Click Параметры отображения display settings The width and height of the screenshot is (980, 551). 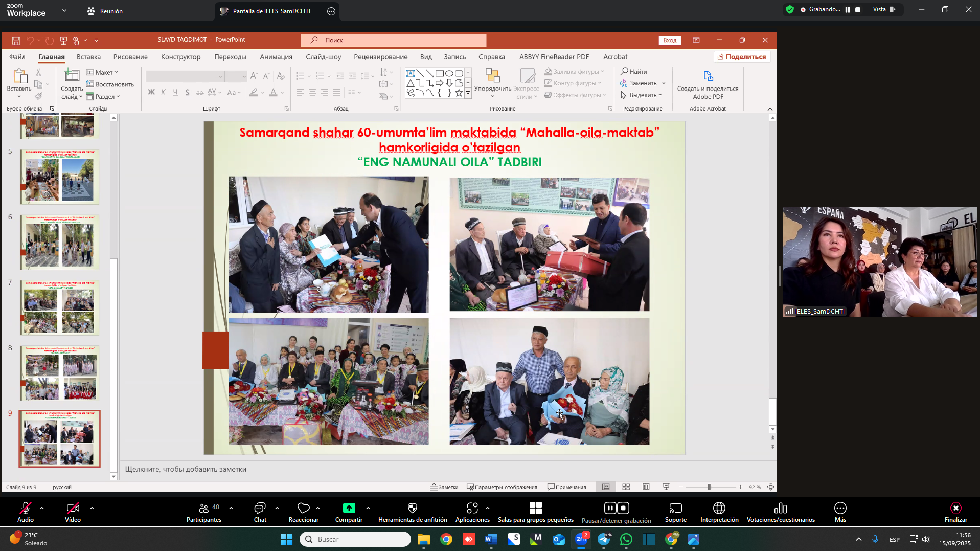click(502, 487)
